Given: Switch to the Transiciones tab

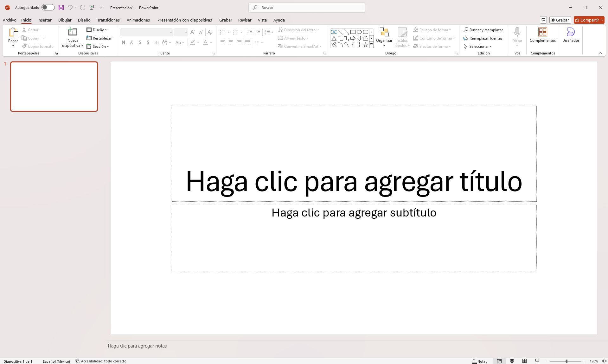Looking at the screenshot, I should (108, 20).
